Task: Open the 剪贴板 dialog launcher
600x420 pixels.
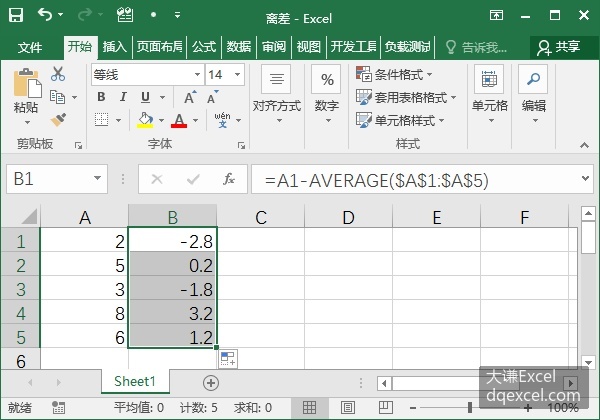Action: pos(78,145)
